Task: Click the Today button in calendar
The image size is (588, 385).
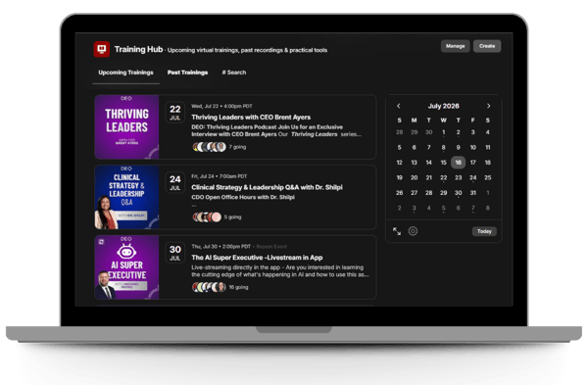Action: [x=484, y=231]
